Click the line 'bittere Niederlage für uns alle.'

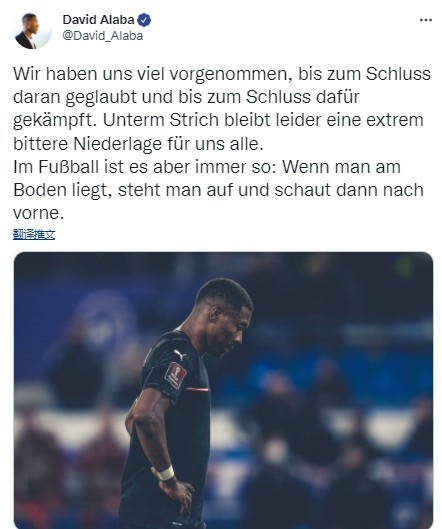coord(138,144)
